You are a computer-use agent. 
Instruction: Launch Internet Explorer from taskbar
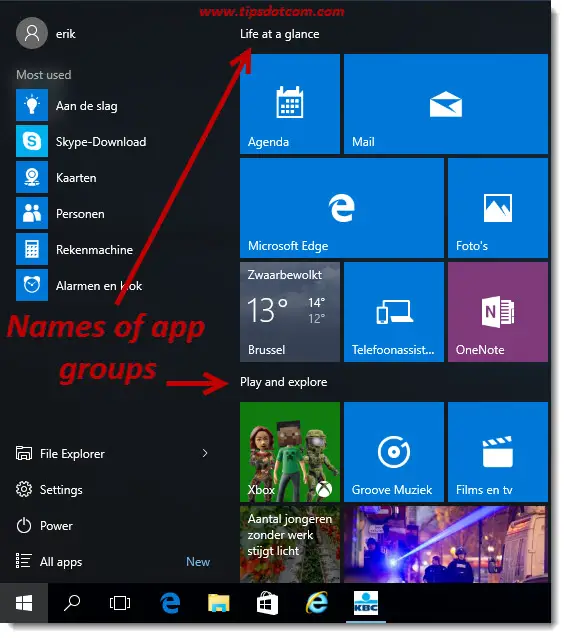317,603
